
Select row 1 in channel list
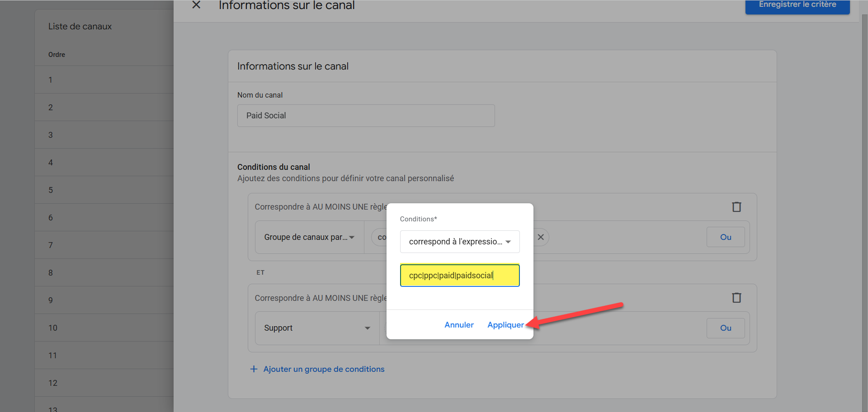104,80
